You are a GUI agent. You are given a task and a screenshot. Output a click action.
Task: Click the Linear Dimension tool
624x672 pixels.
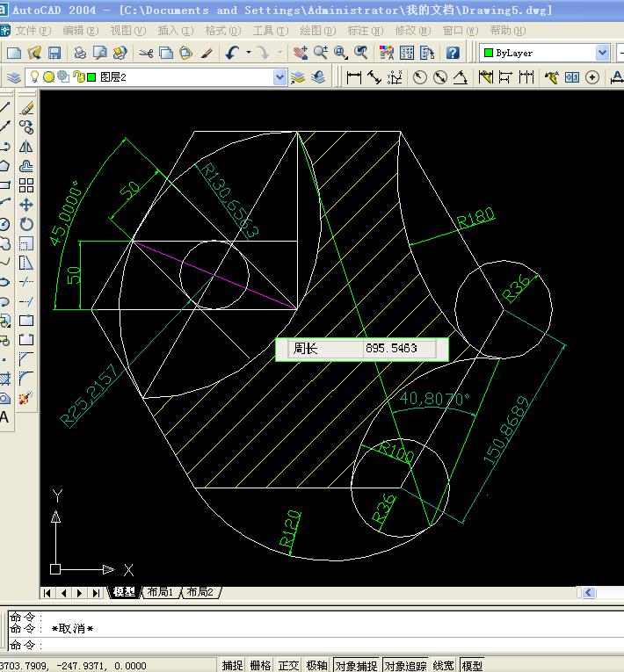tap(354, 77)
